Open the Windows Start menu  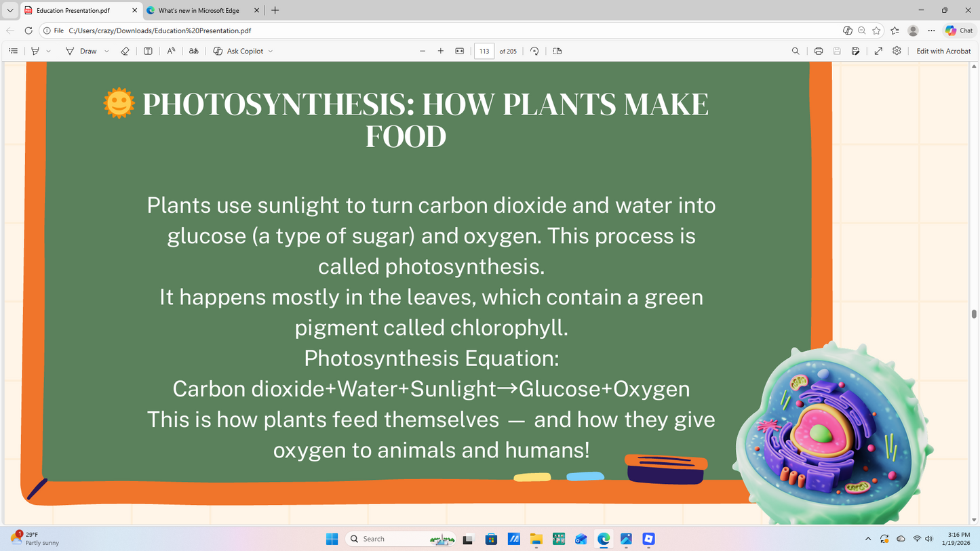(x=332, y=539)
